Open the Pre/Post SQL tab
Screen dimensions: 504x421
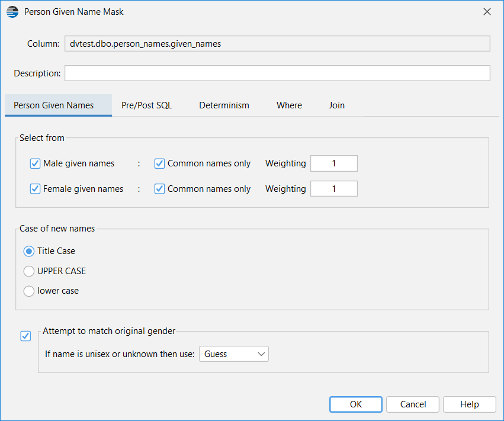pos(146,105)
